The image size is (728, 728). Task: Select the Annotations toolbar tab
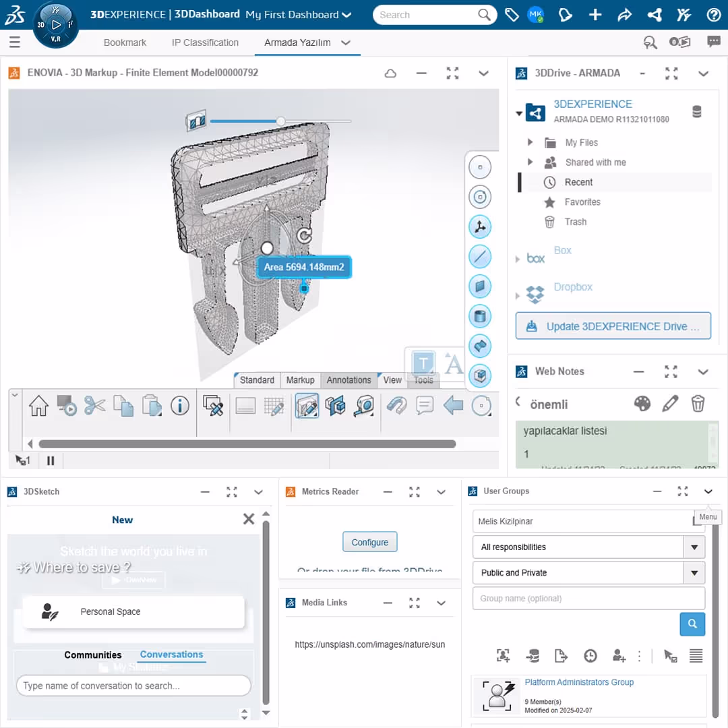(x=348, y=380)
